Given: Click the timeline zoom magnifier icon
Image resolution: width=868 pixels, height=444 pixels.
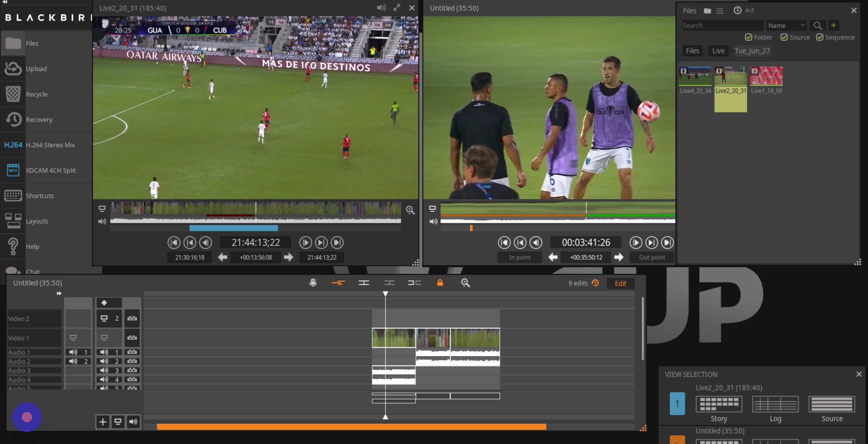Looking at the screenshot, I should point(465,283).
